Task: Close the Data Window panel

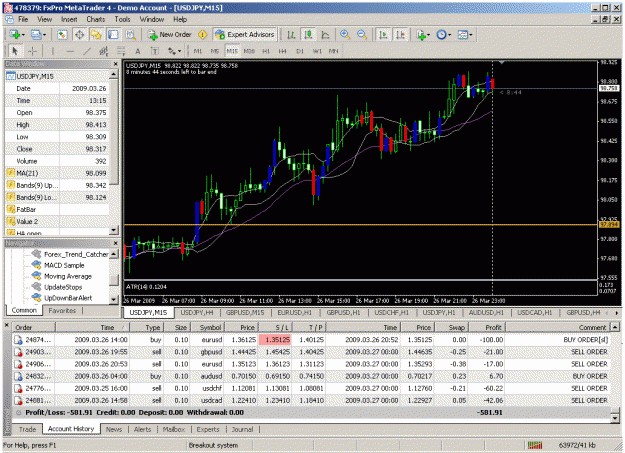Action: click(x=116, y=64)
